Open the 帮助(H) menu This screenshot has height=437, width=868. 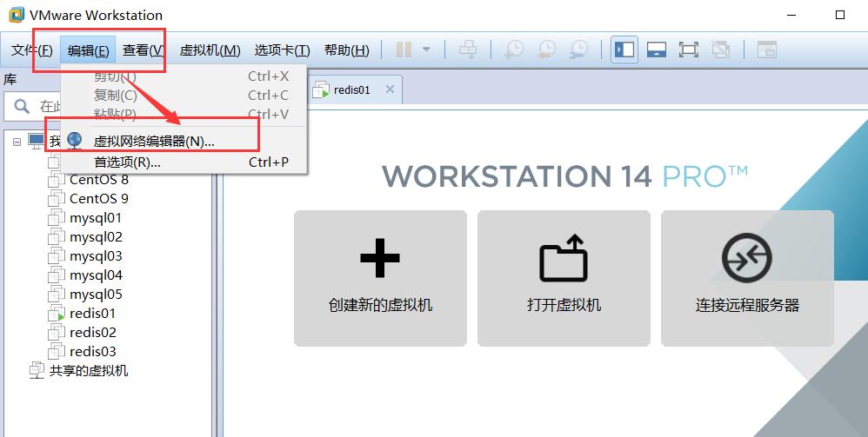346,50
